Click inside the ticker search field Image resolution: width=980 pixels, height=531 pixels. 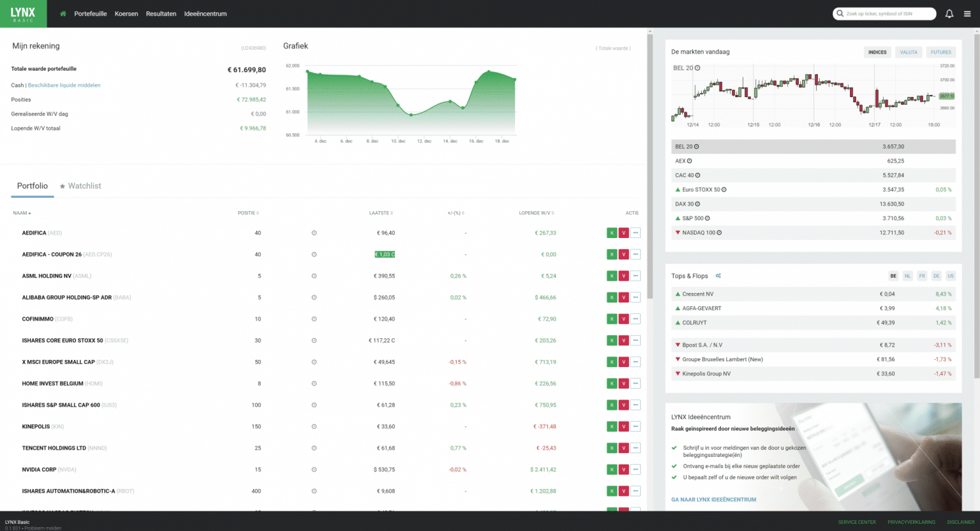[x=884, y=13]
